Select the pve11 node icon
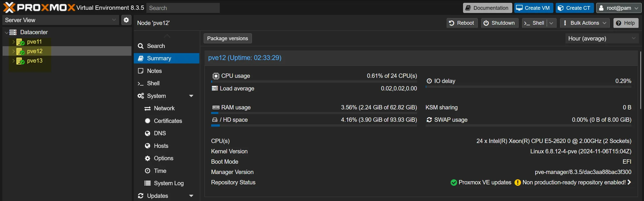Viewport: 644px width, 201px height. pyautogui.click(x=20, y=42)
